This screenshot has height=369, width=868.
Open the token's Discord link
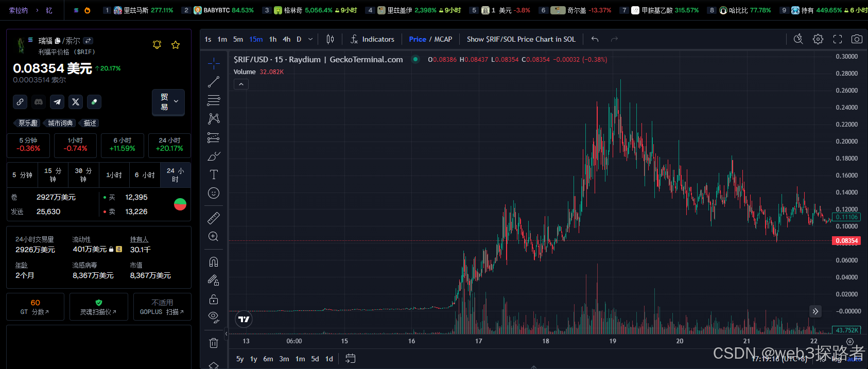click(39, 102)
